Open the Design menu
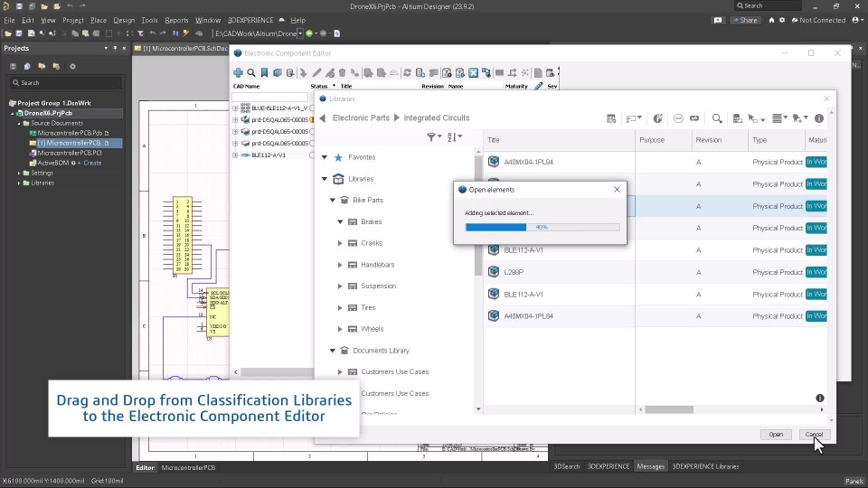868x488 pixels. 124,20
